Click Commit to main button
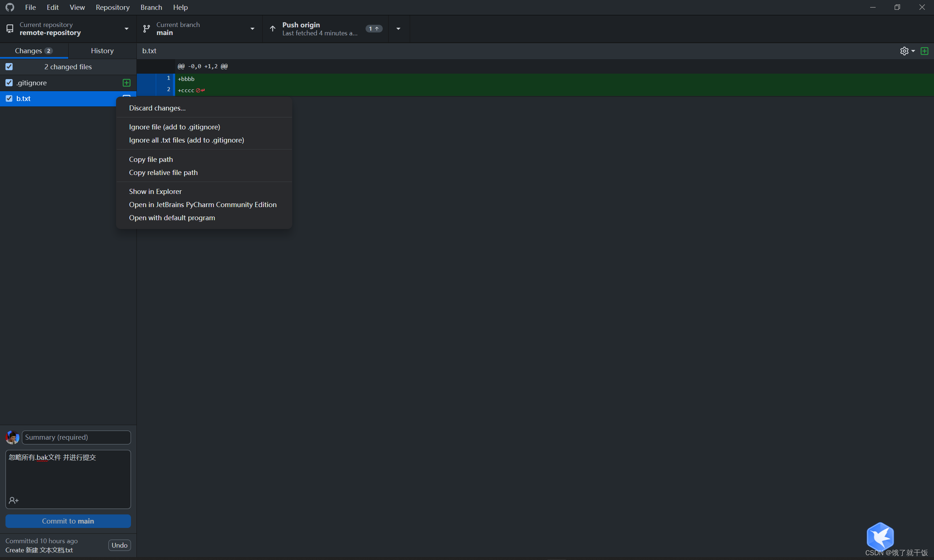The height and width of the screenshot is (560, 934). 67,521
